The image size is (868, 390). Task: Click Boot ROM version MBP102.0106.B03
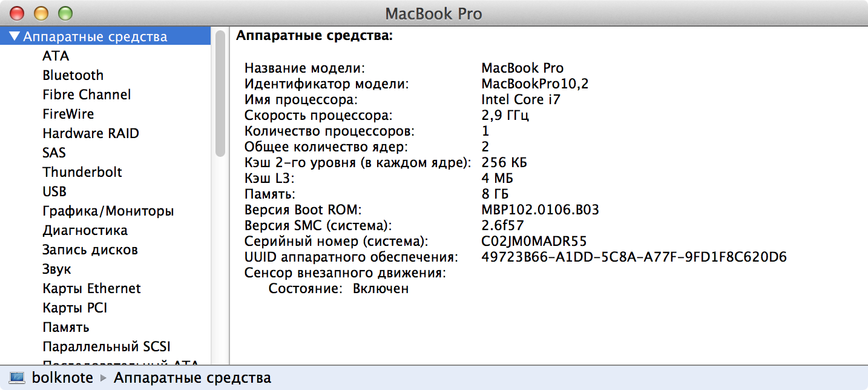click(x=540, y=210)
